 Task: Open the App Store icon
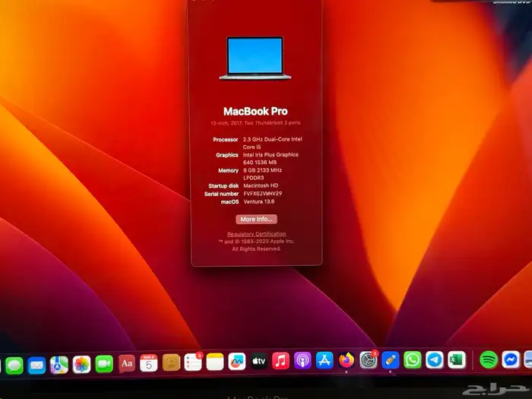tap(325, 360)
